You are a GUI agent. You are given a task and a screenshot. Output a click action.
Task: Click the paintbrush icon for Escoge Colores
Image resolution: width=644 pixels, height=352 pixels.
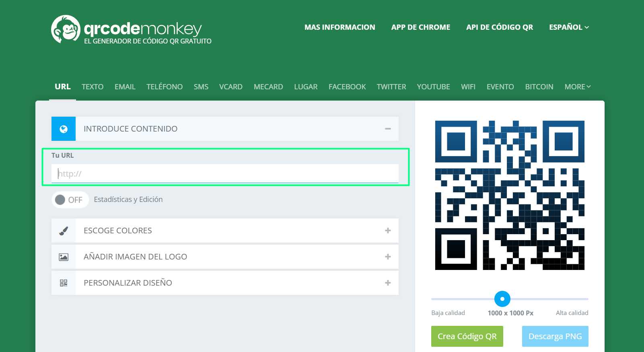click(x=64, y=231)
